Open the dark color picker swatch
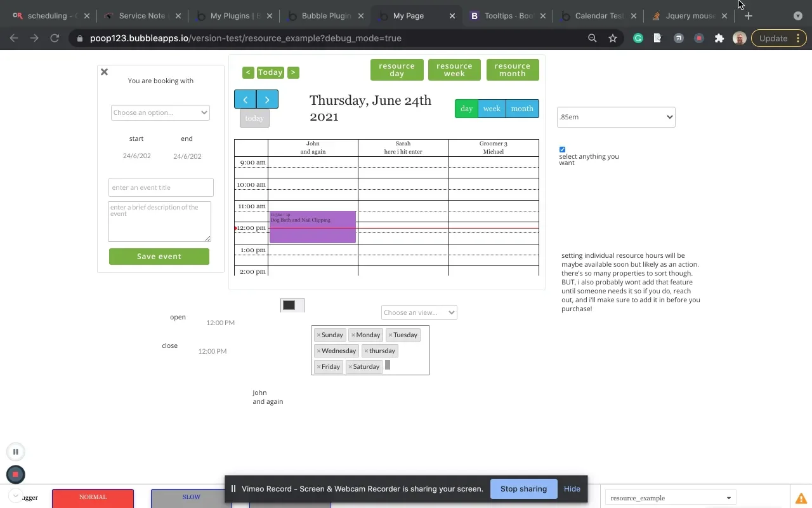Viewport: 812px width, 508px height. [289, 305]
